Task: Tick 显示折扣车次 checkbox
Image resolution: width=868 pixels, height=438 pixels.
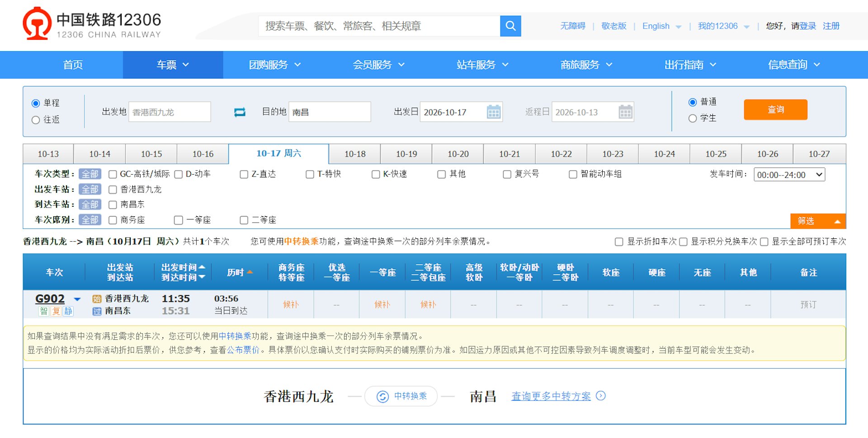Action: (x=619, y=242)
